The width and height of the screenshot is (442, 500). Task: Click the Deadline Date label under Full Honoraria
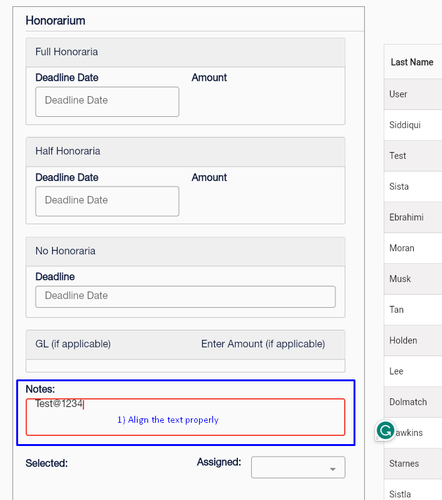67,78
